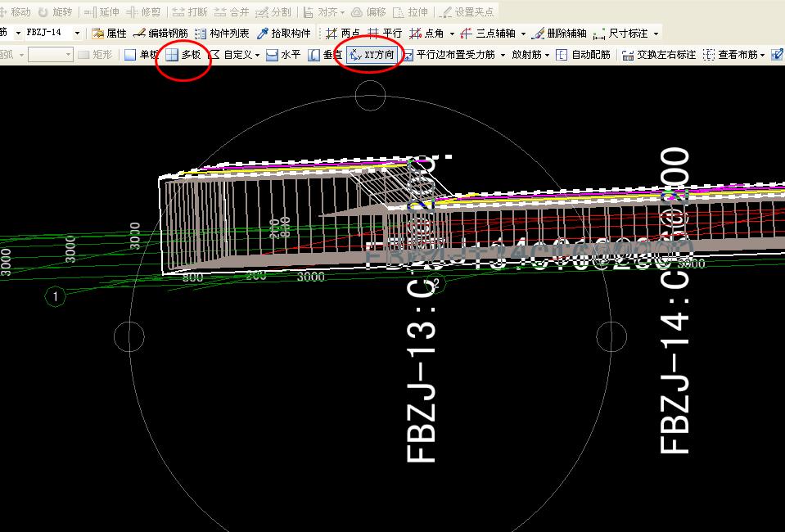Open the 构件列表 (Component list)
Screen dimensions: 785x532
pyautogui.click(x=222, y=33)
